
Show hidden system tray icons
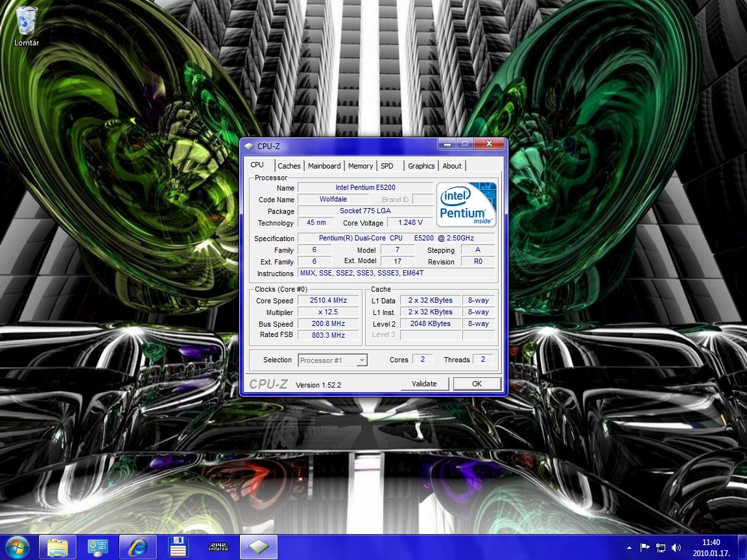[x=629, y=548]
